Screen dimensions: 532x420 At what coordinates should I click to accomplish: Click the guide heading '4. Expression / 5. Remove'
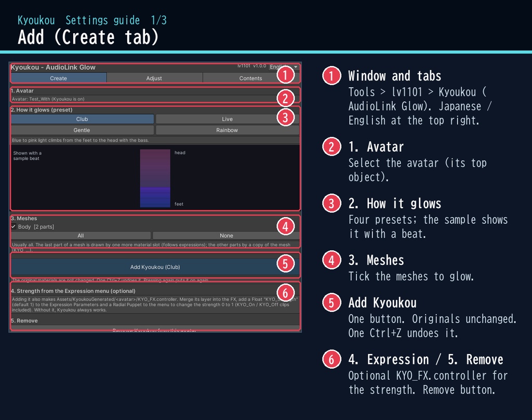coord(426,359)
